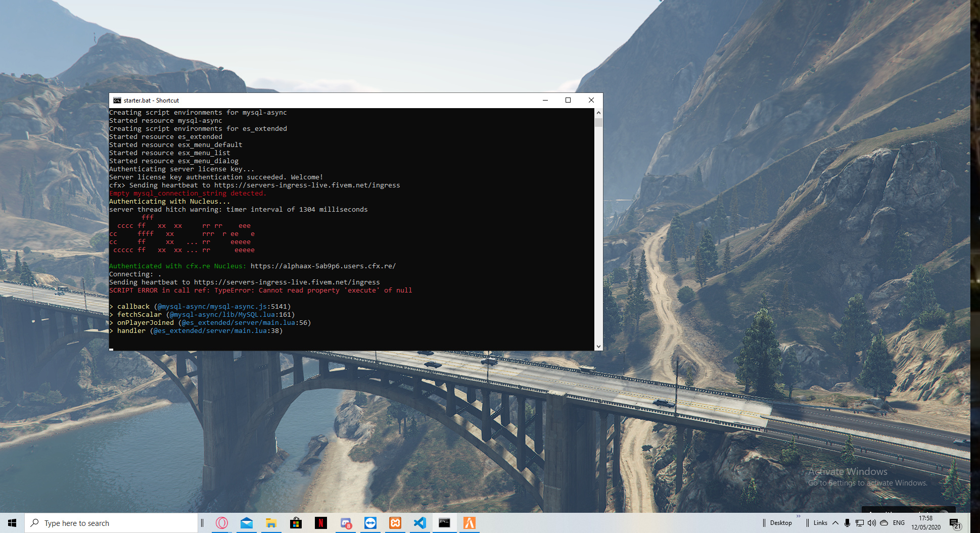Click the console scrollbar down arrow
The width and height of the screenshot is (980, 533).
click(x=598, y=347)
